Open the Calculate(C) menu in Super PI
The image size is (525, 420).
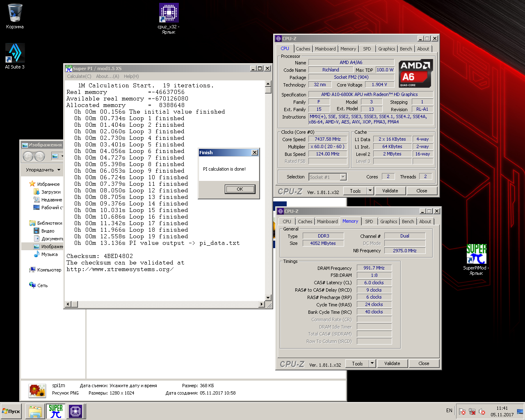[x=79, y=76]
